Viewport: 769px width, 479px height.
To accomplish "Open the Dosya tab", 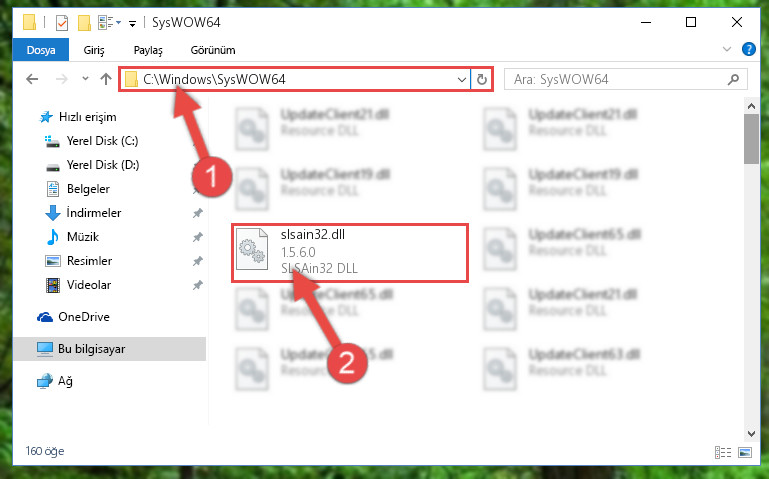I will click(x=41, y=50).
